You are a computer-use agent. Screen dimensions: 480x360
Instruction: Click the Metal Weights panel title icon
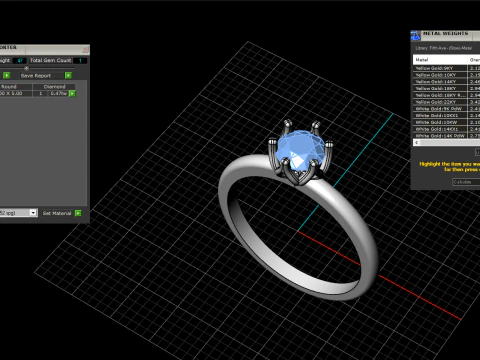point(415,36)
